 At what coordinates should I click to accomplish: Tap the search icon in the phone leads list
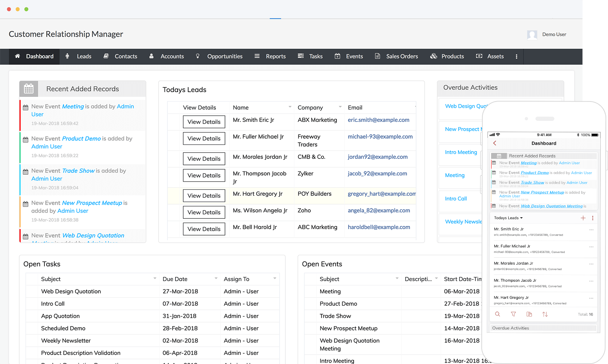[x=497, y=314]
